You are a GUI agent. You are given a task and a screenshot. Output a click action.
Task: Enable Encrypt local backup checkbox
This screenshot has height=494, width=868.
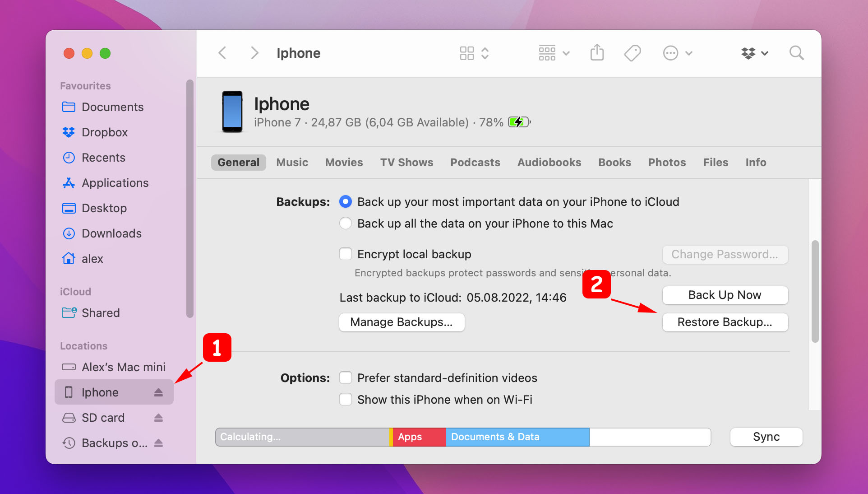click(x=345, y=255)
